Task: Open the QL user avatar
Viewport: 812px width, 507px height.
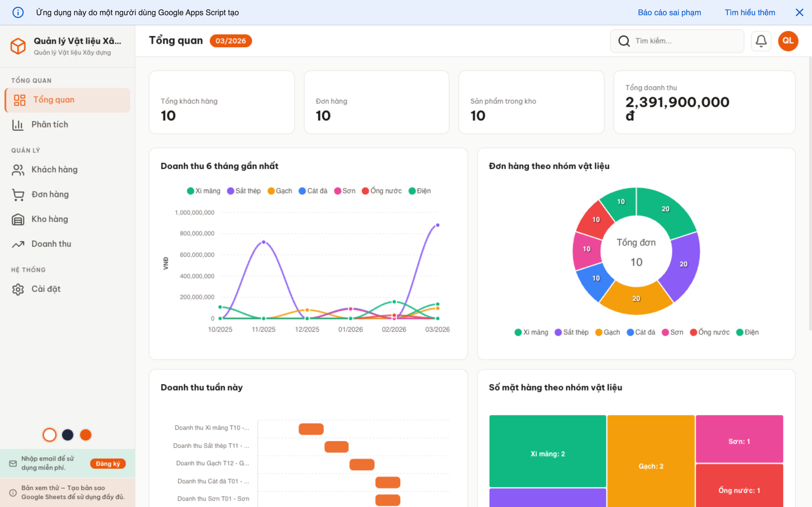Action: [788, 41]
